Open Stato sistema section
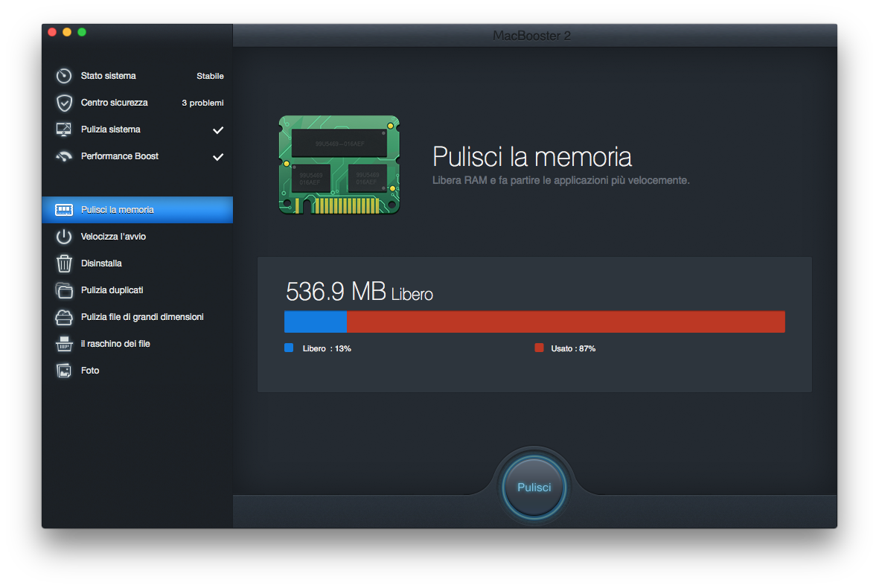The height and width of the screenshot is (588, 879). point(138,76)
